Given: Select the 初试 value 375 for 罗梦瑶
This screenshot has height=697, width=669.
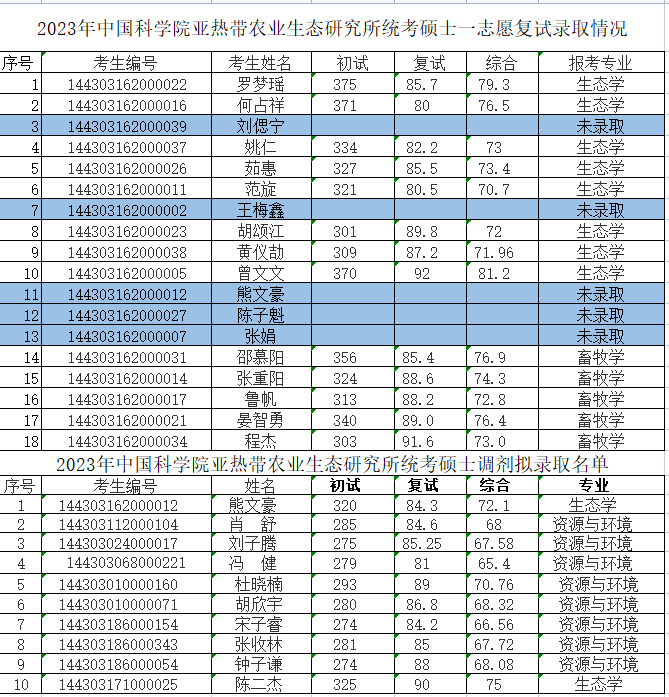Looking at the screenshot, I should 345,84.
